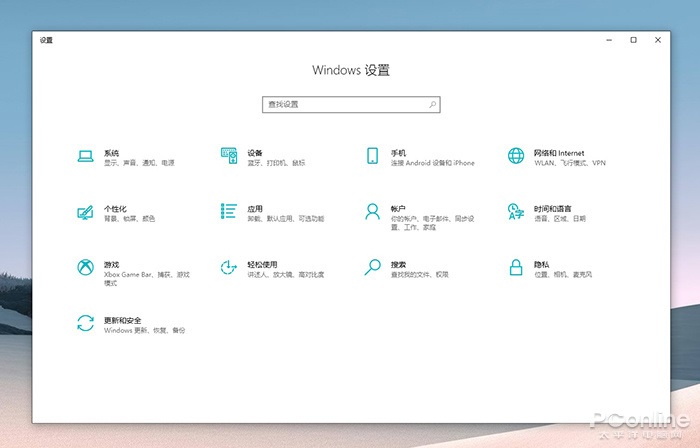Open the 系统 laptop icon
The image size is (700, 448).
pos(85,156)
